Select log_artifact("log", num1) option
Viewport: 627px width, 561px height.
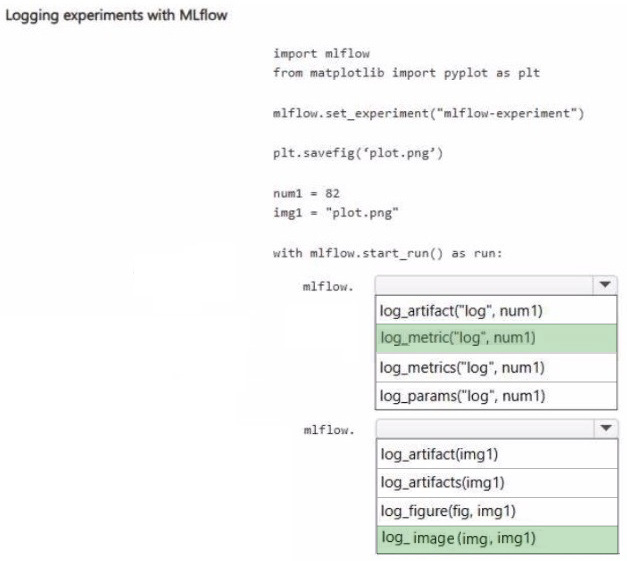tap(496, 310)
